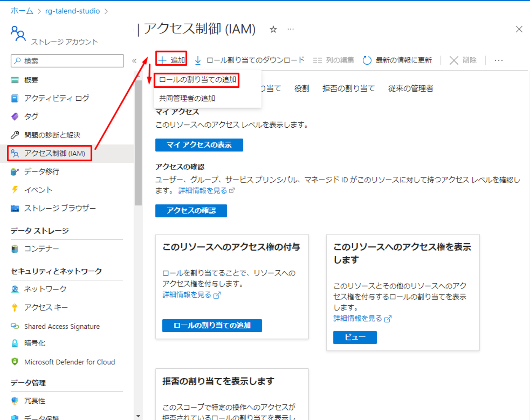The height and width of the screenshot is (420, 530).
Task: Open the コンテナー sidebar item
Action: (x=41, y=249)
